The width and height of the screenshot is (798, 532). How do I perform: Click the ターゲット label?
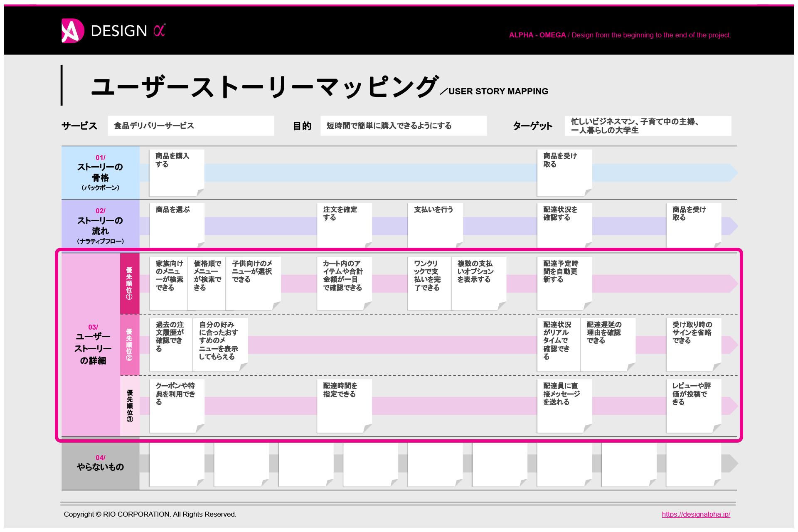click(x=532, y=126)
